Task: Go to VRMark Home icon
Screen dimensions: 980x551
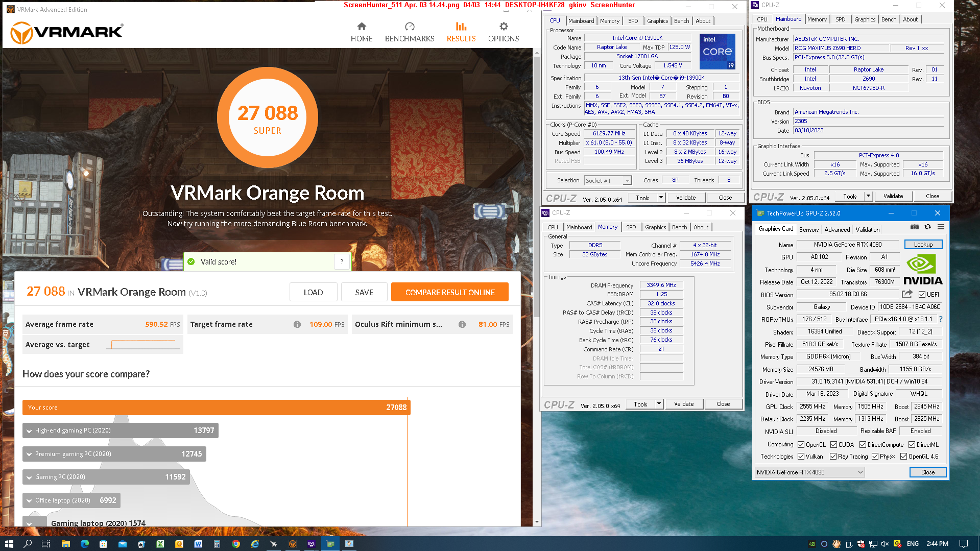Action: coord(362,27)
